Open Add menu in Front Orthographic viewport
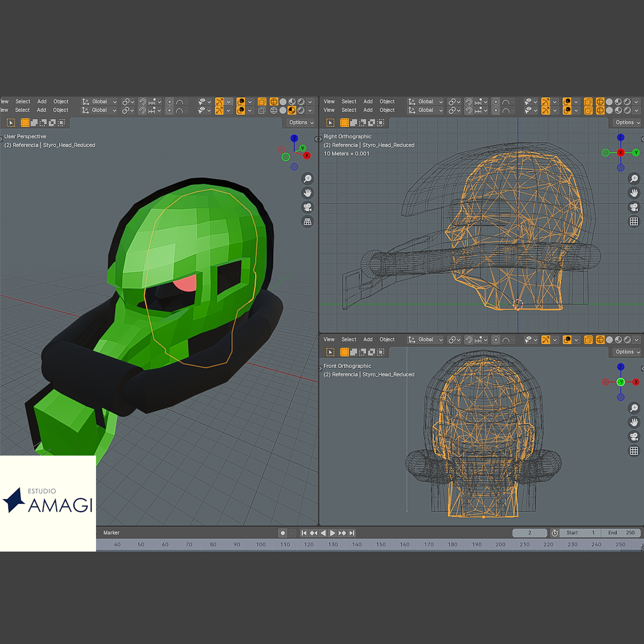644x644 pixels. tap(368, 340)
